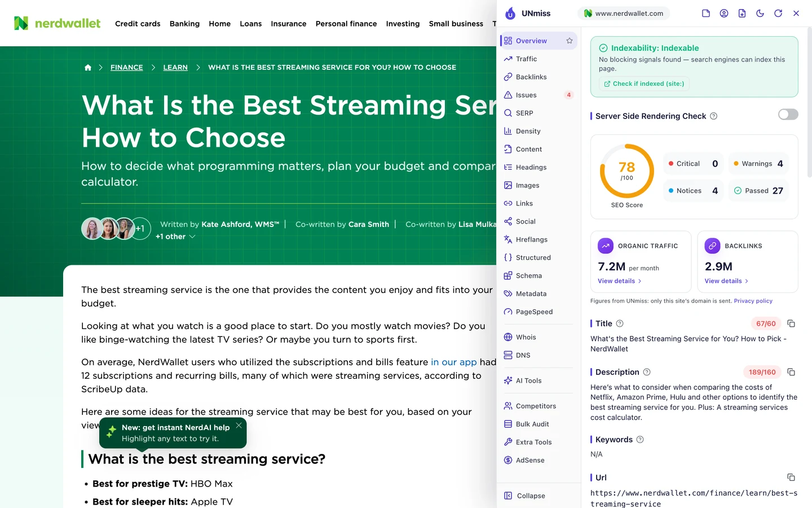Click Check if indexed (site:) button

(644, 84)
